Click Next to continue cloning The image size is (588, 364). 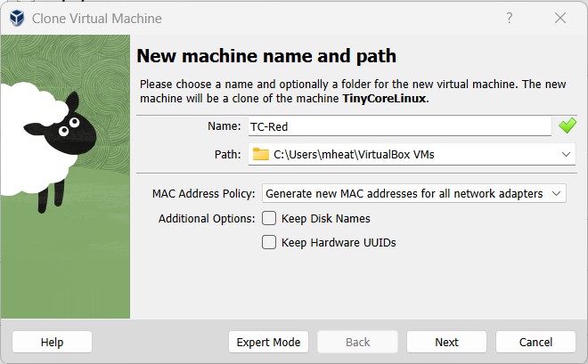(x=446, y=342)
